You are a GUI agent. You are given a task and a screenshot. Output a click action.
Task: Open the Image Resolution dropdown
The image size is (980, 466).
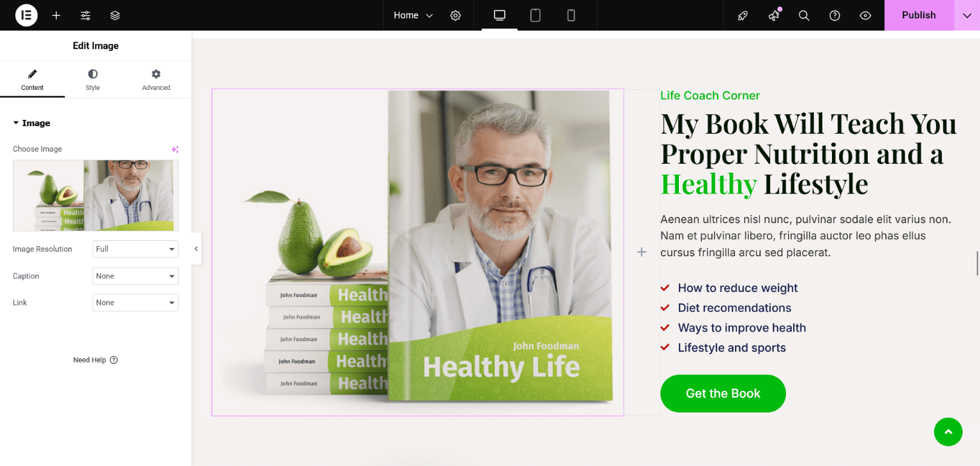(135, 249)
